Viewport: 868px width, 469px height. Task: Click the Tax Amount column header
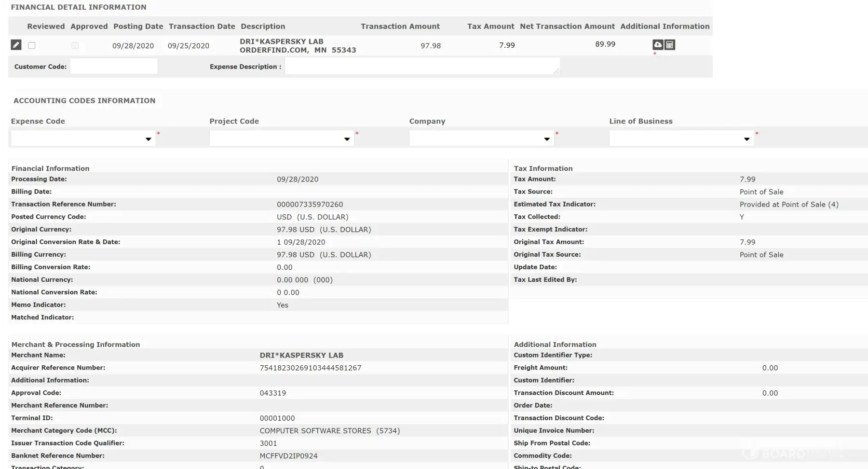tap(490, 27)
